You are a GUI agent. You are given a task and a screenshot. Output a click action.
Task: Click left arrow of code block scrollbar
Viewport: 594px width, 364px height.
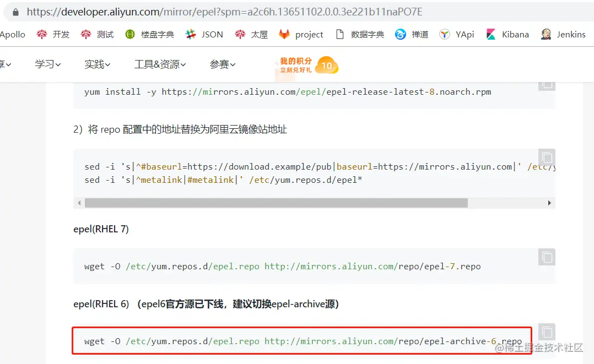click(x=79, y=203)
